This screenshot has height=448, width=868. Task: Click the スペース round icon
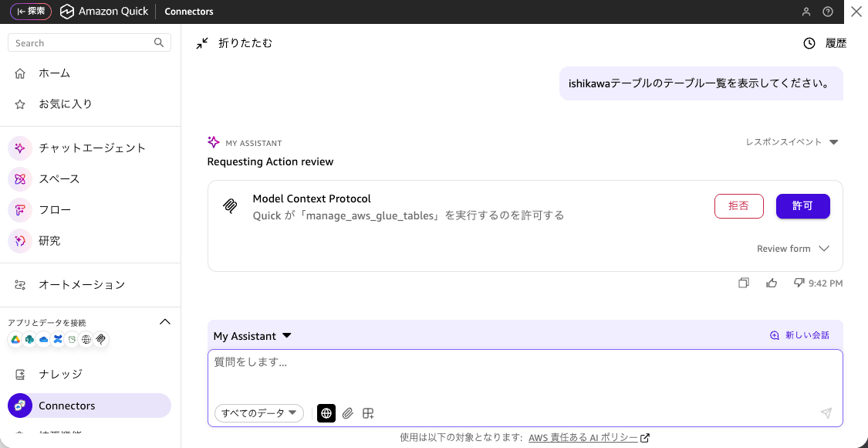pyautogui.click(x=20, y=179)
